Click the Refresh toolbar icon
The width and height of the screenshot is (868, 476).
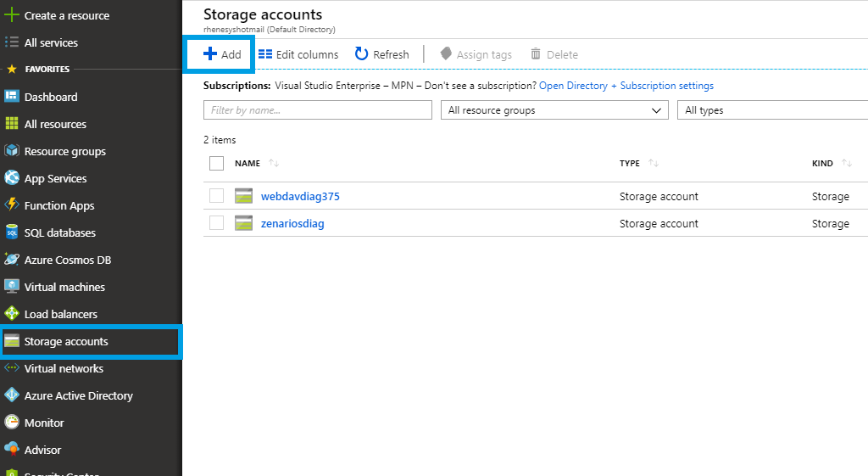pos(362,54)
